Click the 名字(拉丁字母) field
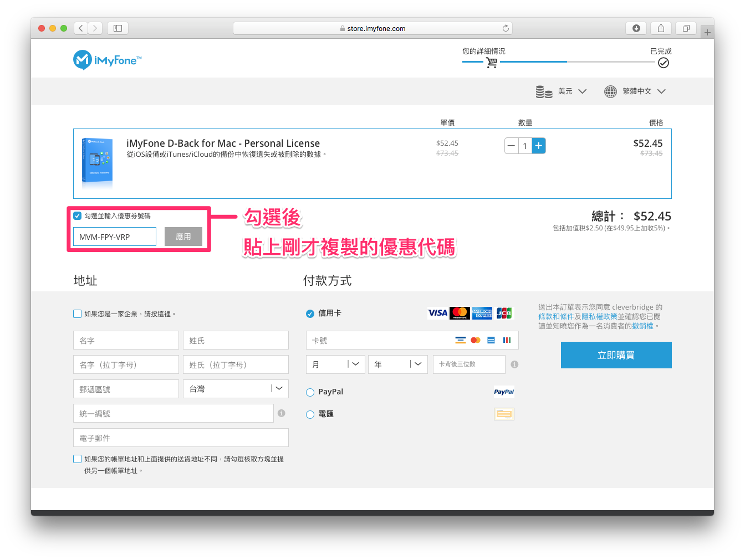This screenshot has width=745, height=560. tap(126, 364)
